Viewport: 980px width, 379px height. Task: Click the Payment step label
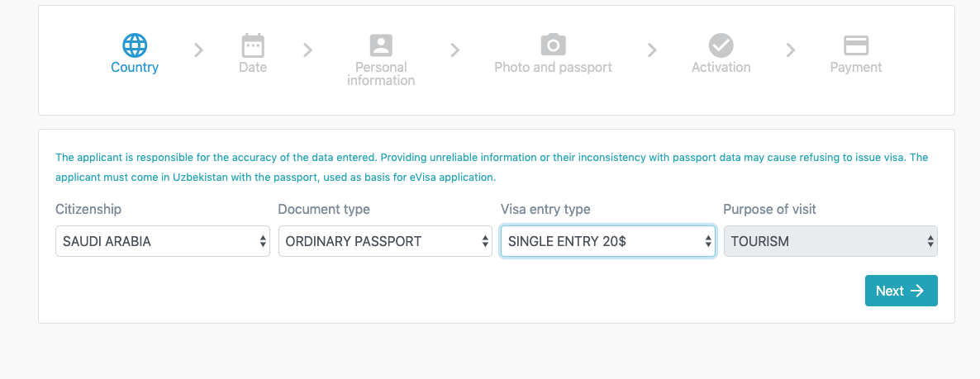tap(856, 68)
